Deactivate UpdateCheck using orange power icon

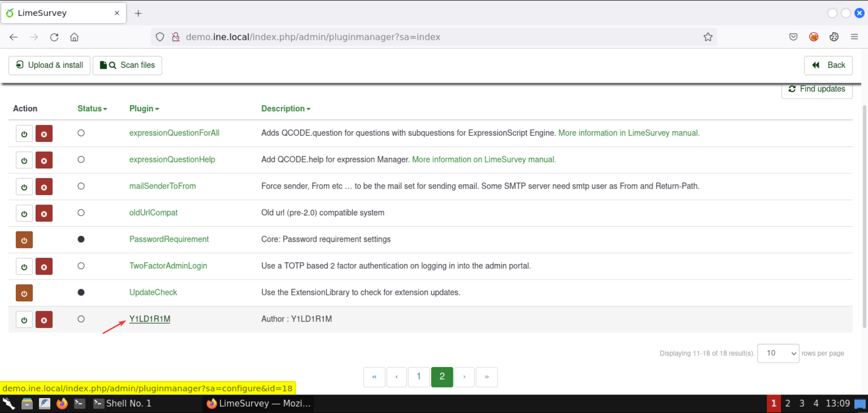[x=24, y=293]
